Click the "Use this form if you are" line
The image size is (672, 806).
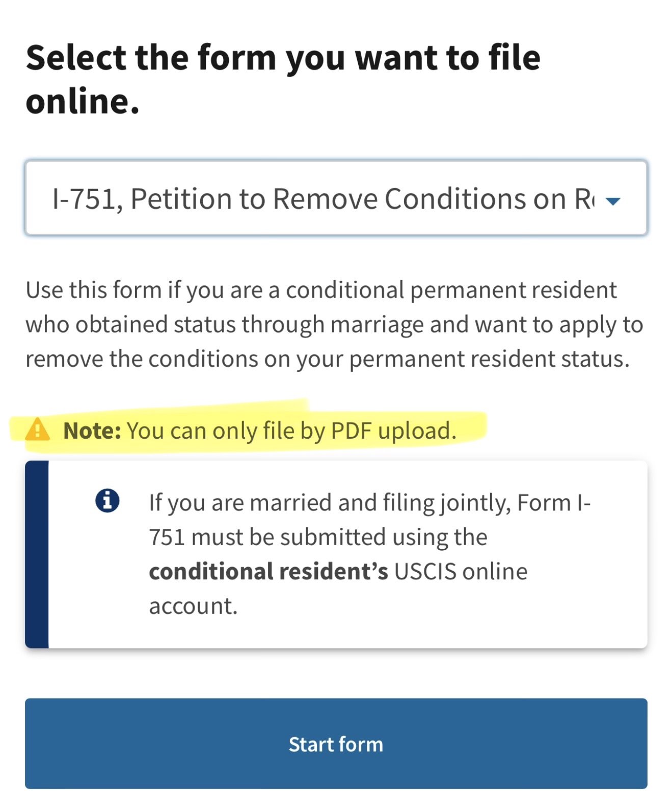[x=321, y=290]
